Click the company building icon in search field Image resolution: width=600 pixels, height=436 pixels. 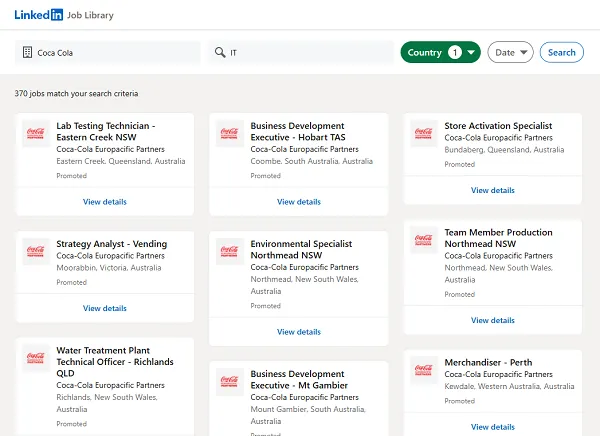[x=27, y=52]
